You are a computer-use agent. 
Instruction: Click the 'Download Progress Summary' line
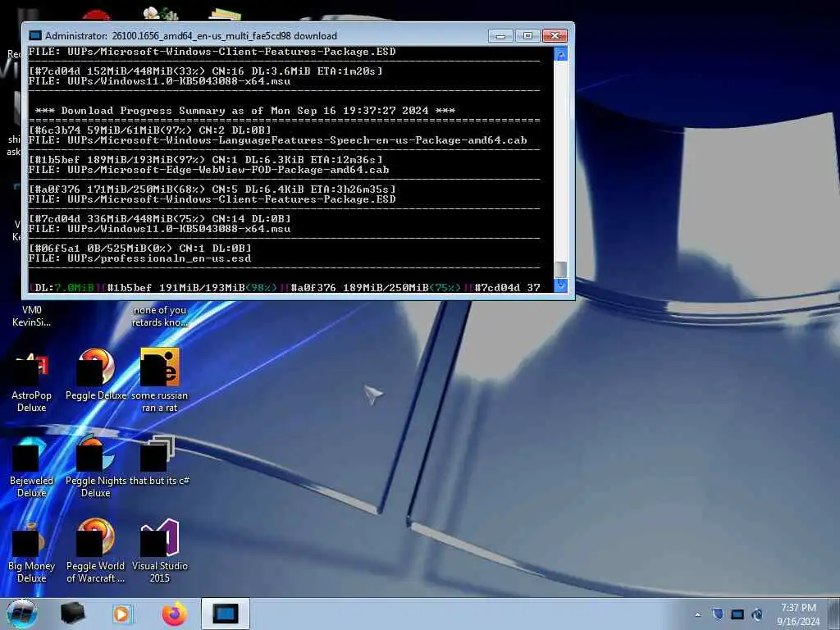click(x=244, y=111)
